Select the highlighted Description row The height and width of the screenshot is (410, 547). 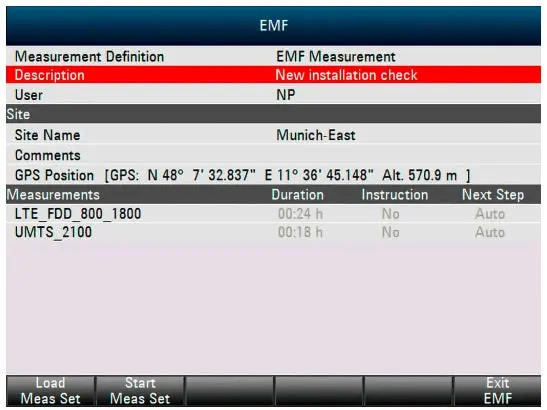(274, 75)
